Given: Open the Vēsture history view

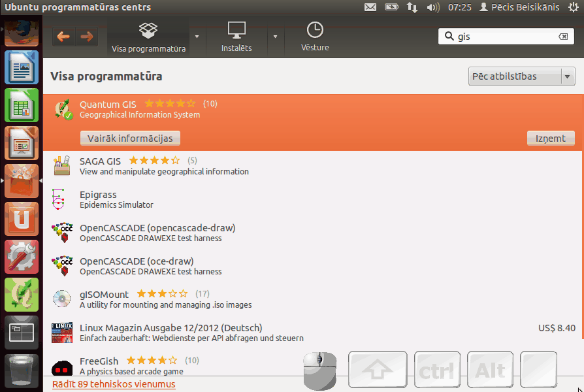Looking at the screenshot, I should 315,37.
